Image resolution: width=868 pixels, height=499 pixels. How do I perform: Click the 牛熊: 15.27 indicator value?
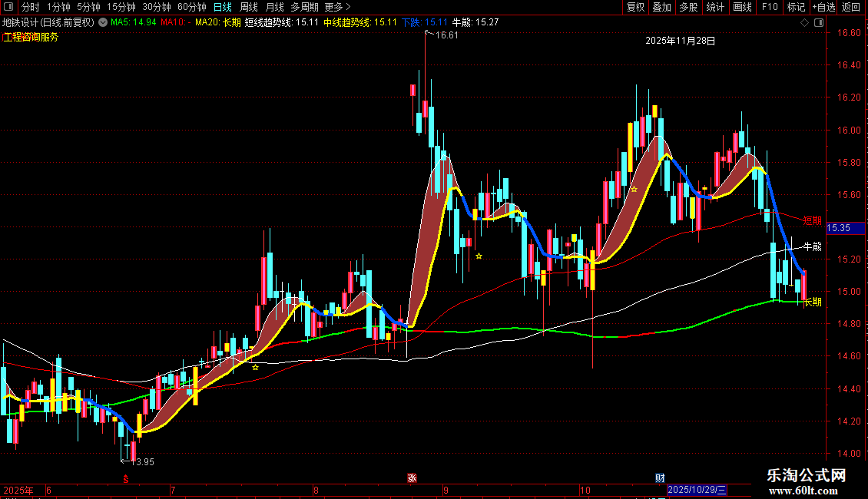475,23
